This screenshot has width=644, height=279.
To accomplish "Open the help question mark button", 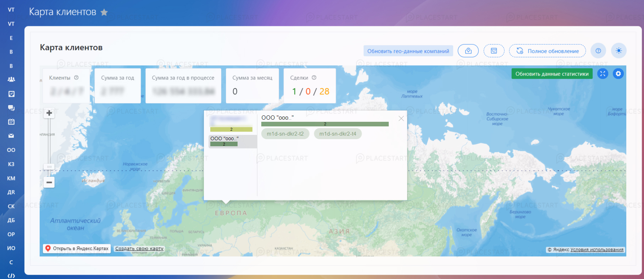I will click(598, 51).
